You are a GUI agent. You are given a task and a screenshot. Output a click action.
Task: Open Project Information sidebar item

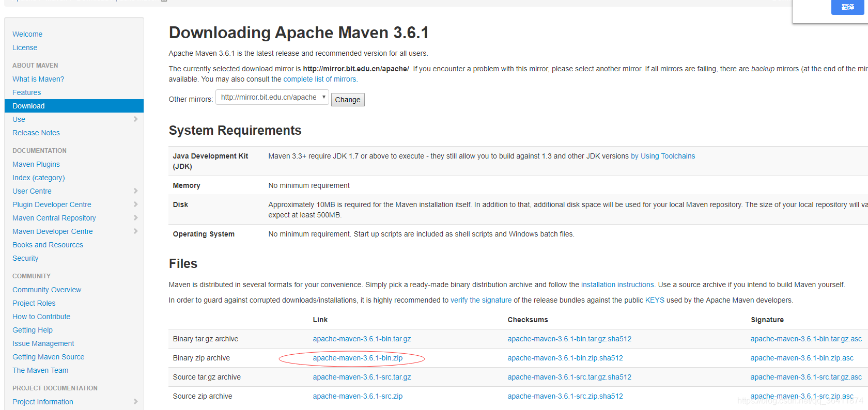point(43,402)
